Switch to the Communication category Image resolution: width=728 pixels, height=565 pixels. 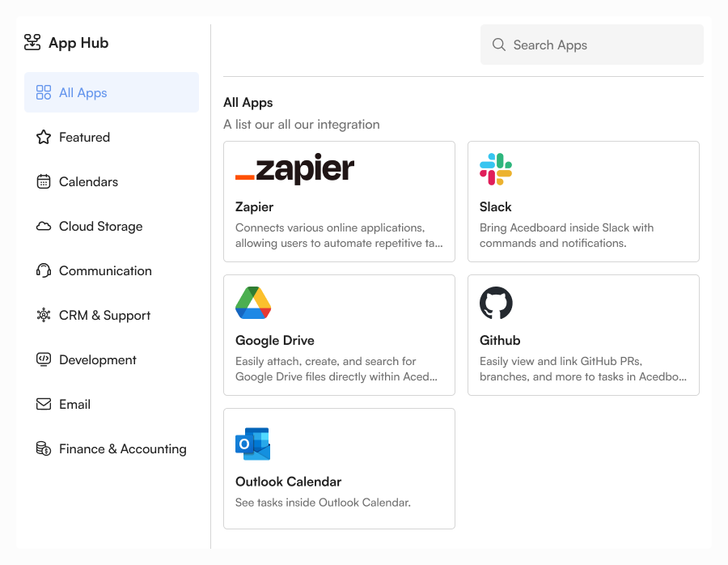pos(112,271)
